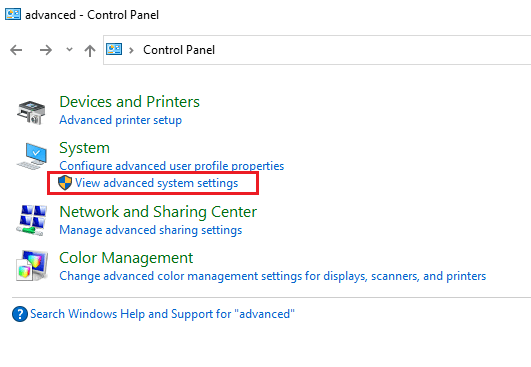Open Devices and Printers heading
Screen dimensions: 531x367
click(129, 102)
